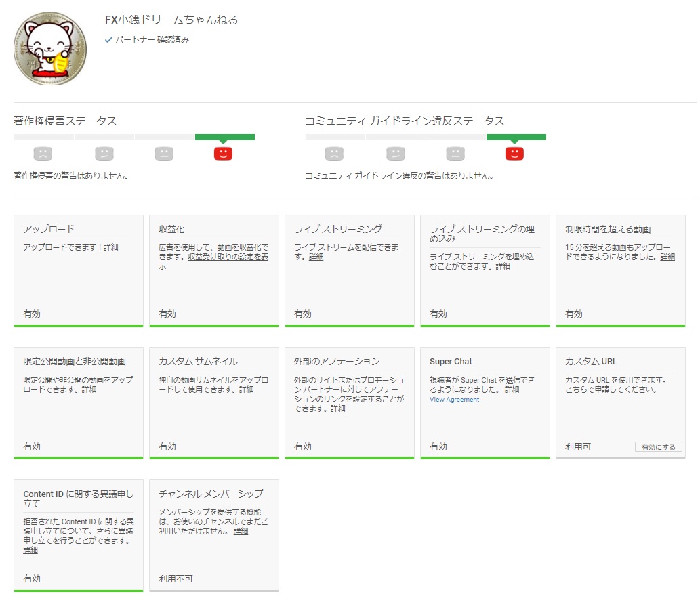This screenshot has height=598, width=700.
Task: Click the third copyright status face icon
Action: (x=165, y=153)
